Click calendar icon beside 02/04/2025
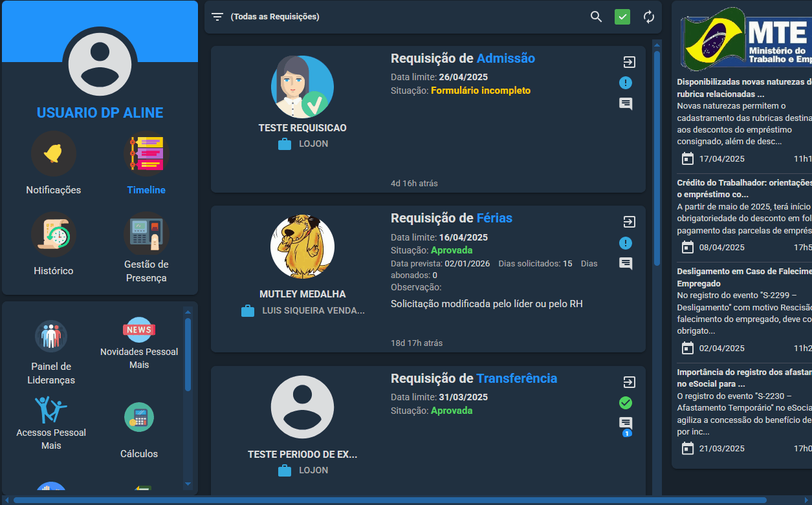The width and height of the screenshot is (812, 505). (x=688, y=348)
